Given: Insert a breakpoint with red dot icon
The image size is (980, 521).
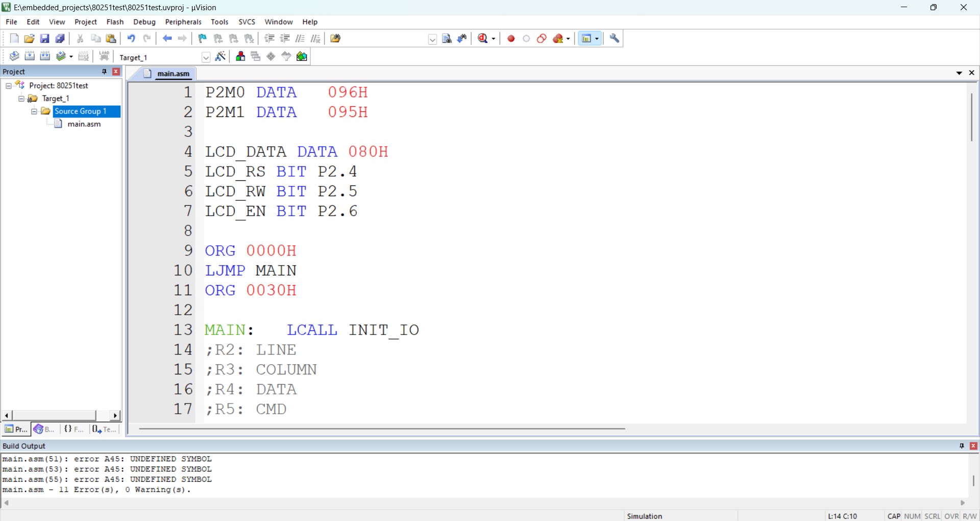Looking at the screenshot, I should tap(511, 39).
